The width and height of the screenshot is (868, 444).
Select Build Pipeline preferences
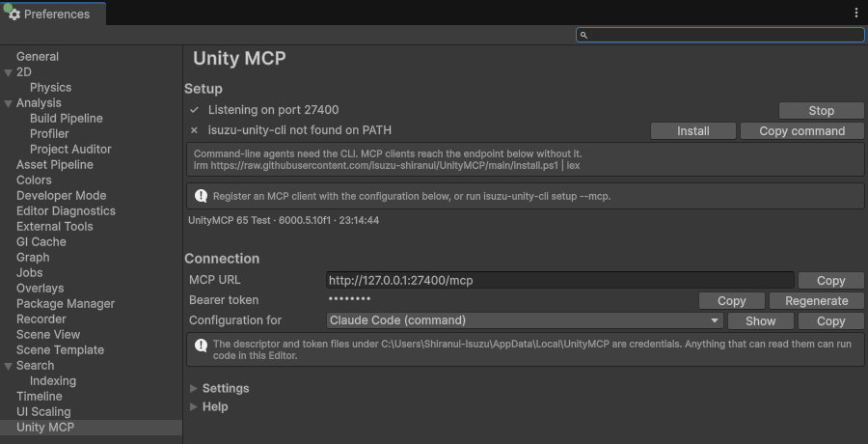click(66, 118)
